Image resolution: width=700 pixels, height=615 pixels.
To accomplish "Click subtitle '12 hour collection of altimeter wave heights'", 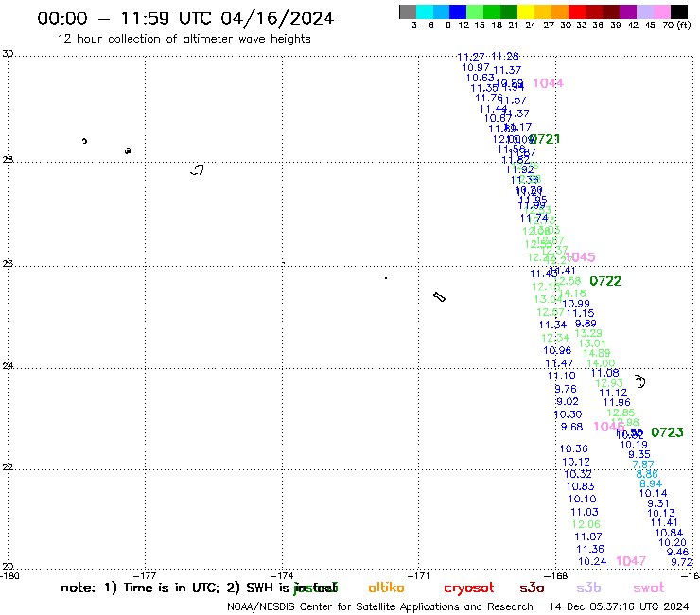I will pyautogui.click(x=184, y=39).
